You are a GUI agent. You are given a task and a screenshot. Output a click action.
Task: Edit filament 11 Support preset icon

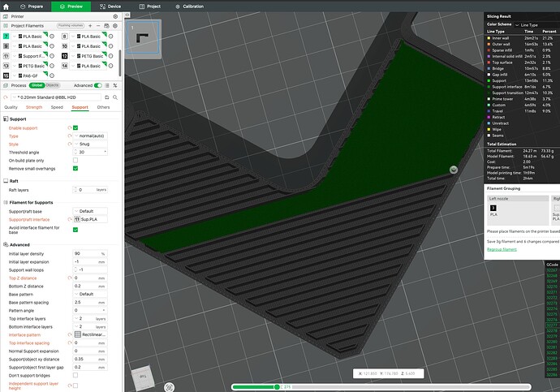(x=52, y=56)
